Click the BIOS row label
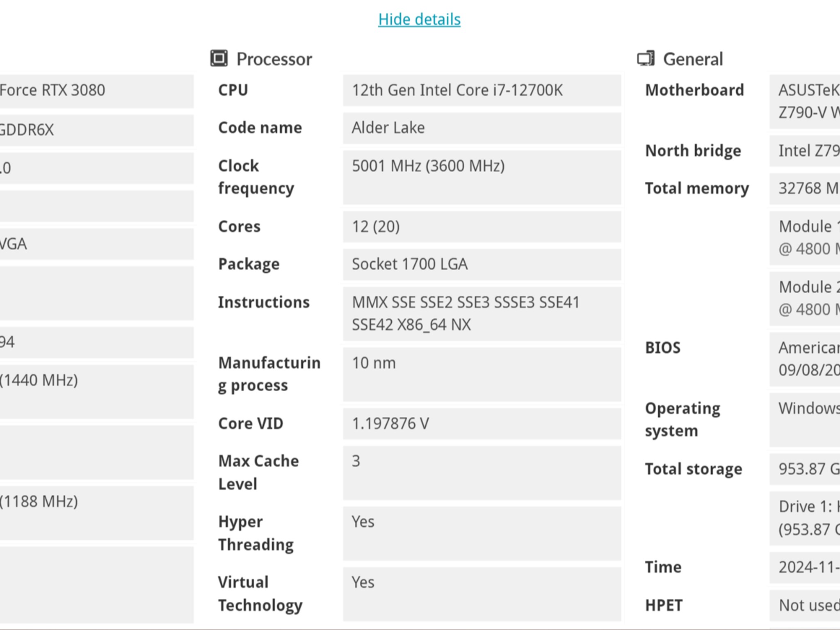 tap(662, 348)
